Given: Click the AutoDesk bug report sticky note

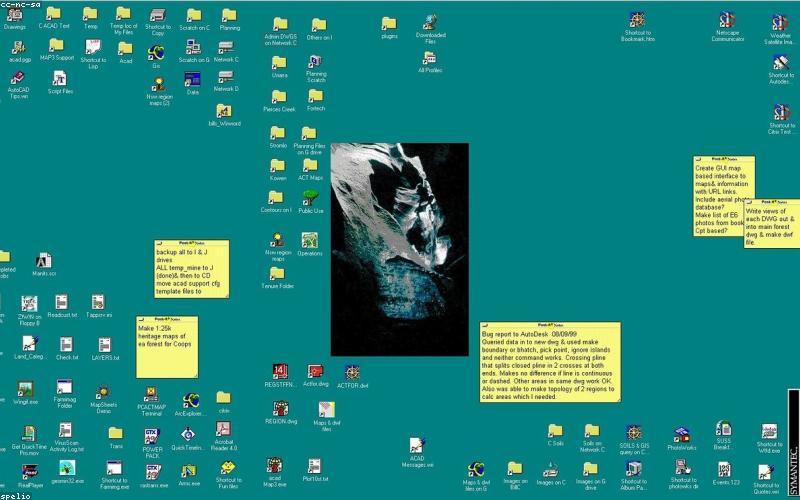Looking at the screenshot, I should coord(550,362).
